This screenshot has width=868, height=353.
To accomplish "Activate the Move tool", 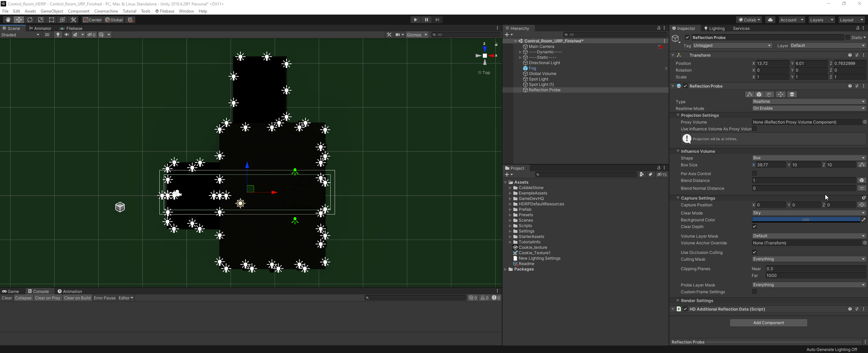I will click(x=19, y=19).
